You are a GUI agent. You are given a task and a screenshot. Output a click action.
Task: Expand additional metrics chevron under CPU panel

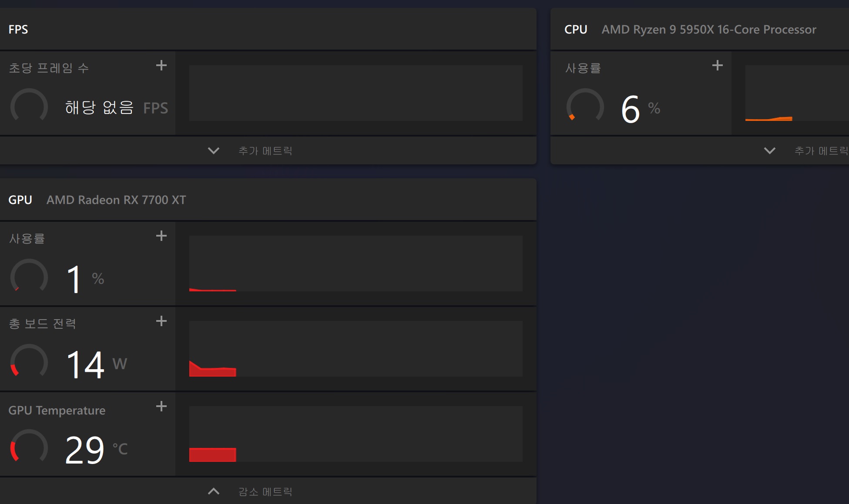click(770, 150)
